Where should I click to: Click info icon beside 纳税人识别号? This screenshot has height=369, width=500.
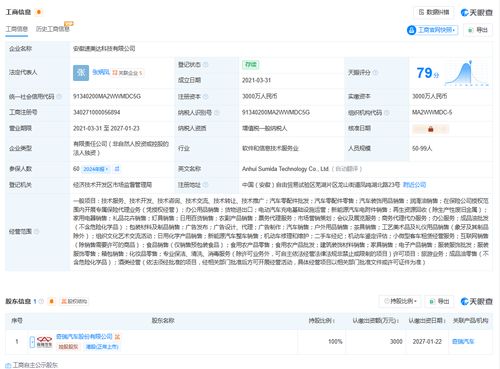[217, 113]
